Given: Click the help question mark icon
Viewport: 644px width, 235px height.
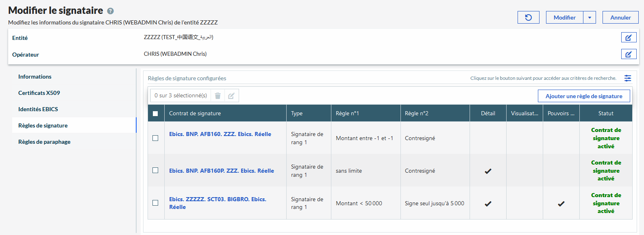Looking at the screenshot, I should (x=110, y=11).
